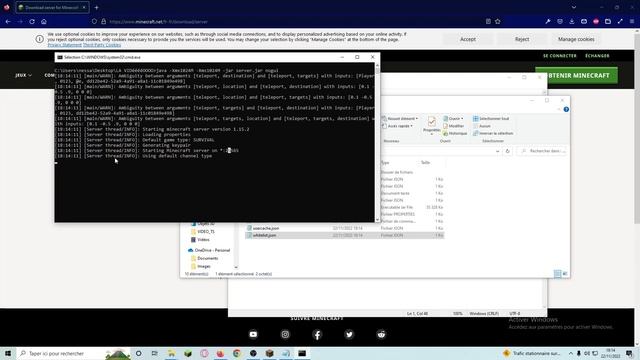Screen dimensions: 640x360
Task: Expand the Ouvrir dropdown in Explorer ribbon
Action: (453, 118)
